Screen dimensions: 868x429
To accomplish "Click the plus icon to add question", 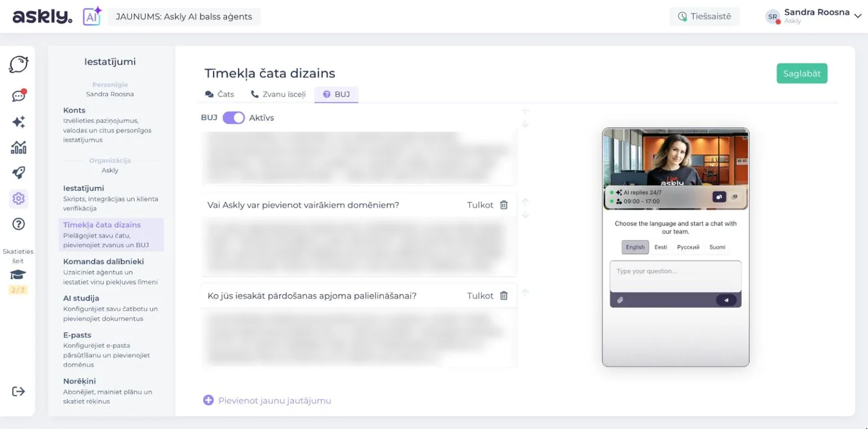I will pyautogui.click(x=208, y=400).
